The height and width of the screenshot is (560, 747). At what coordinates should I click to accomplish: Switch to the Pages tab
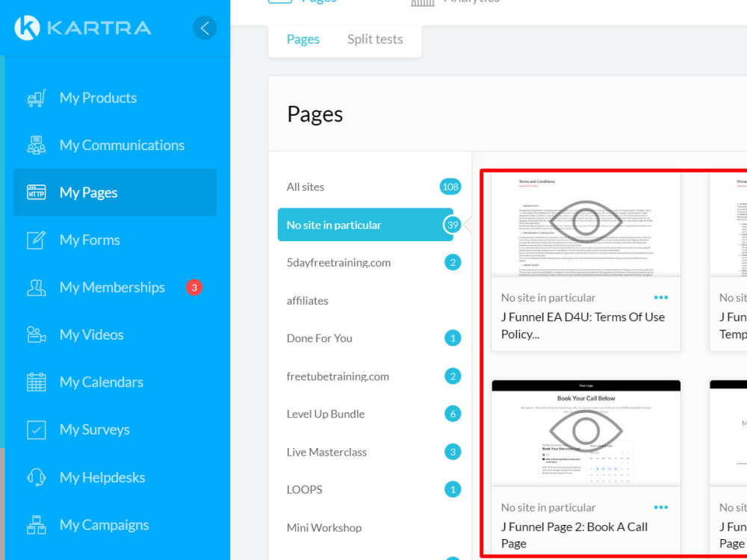coord(303,39)
